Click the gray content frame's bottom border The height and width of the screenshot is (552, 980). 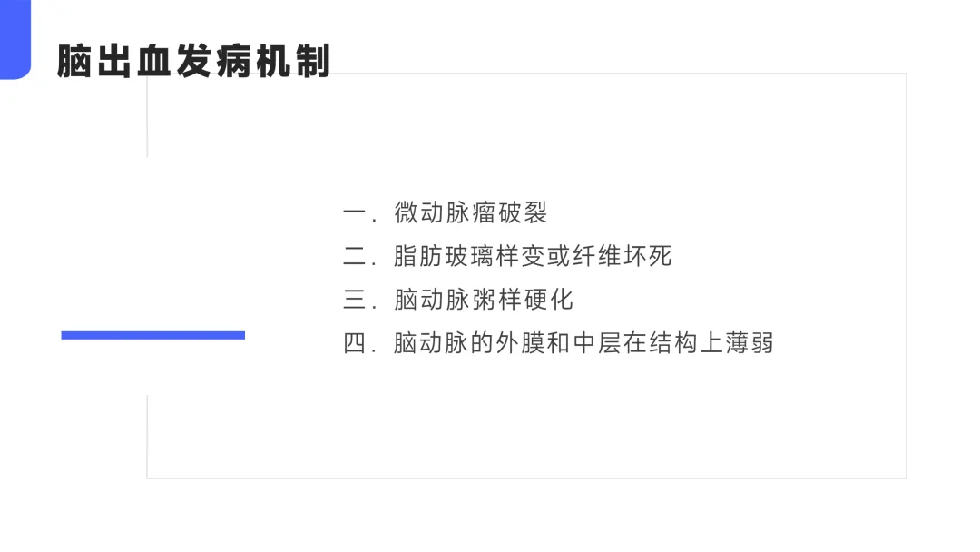tap(527, 478)
